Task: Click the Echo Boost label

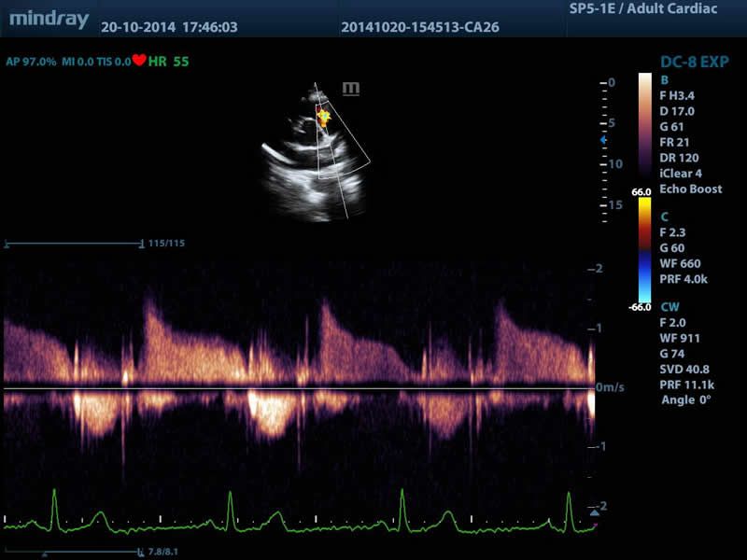Action: pos(691,189)
